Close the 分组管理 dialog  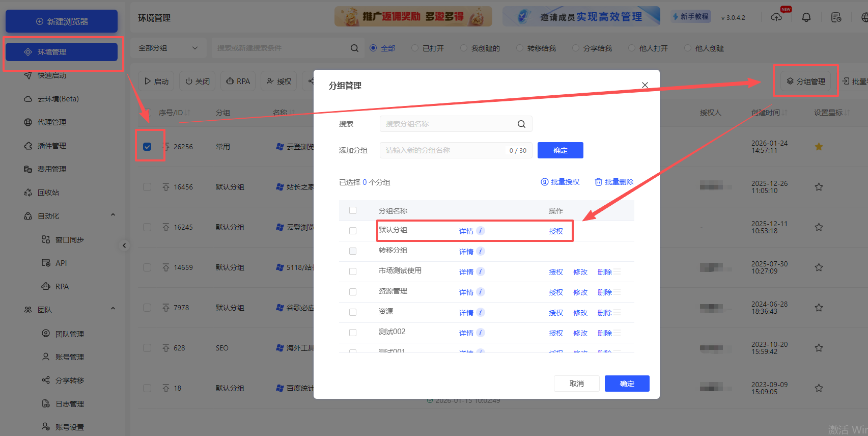(x=645, y=85)
